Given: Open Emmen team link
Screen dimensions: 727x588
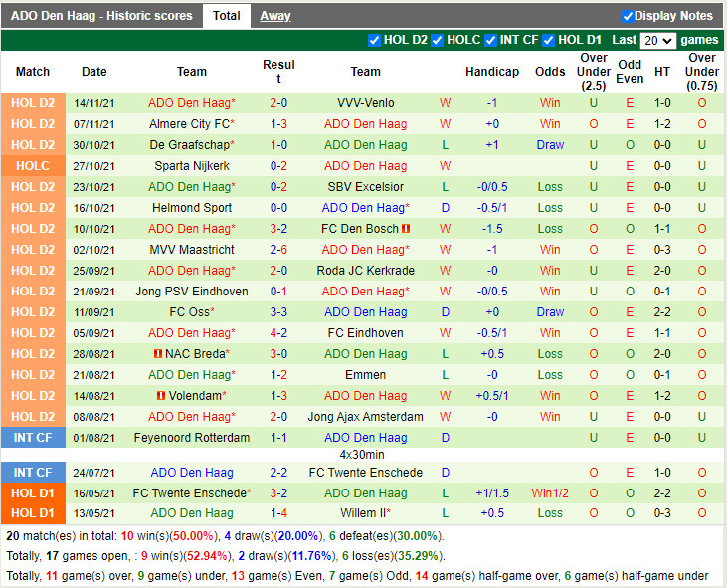Looking at the screenshot, I should coord(365,375).
